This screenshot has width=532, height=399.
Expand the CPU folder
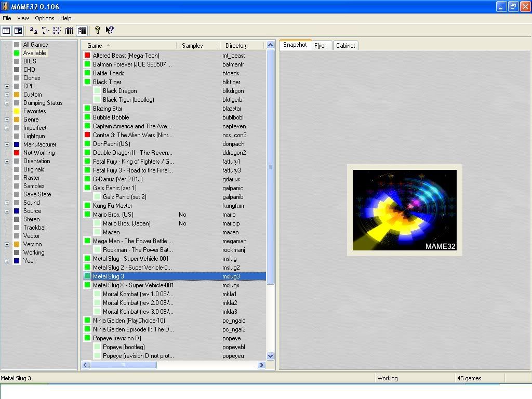7,86
